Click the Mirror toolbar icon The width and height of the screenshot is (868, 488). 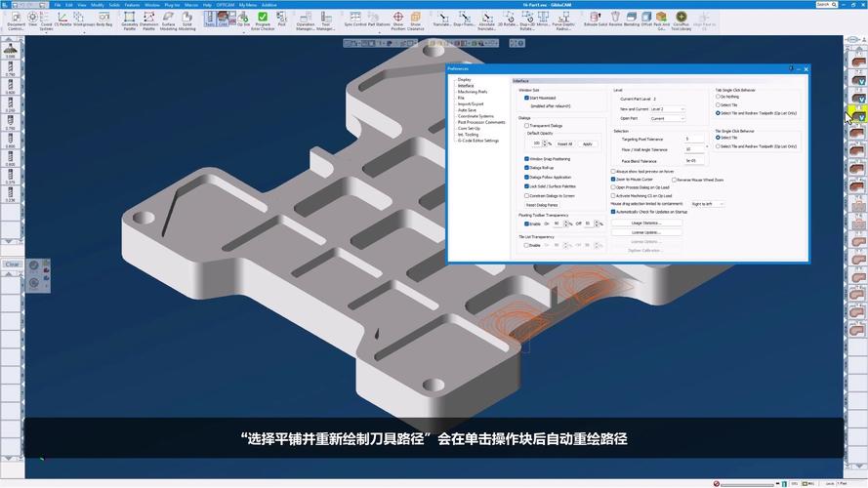click(x=543, y=19)
